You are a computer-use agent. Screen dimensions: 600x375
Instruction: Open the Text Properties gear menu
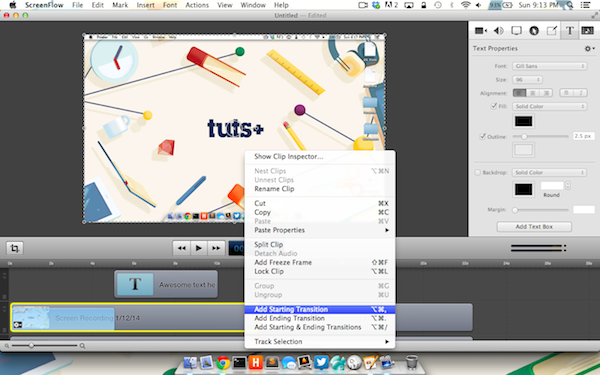[589, 49]
